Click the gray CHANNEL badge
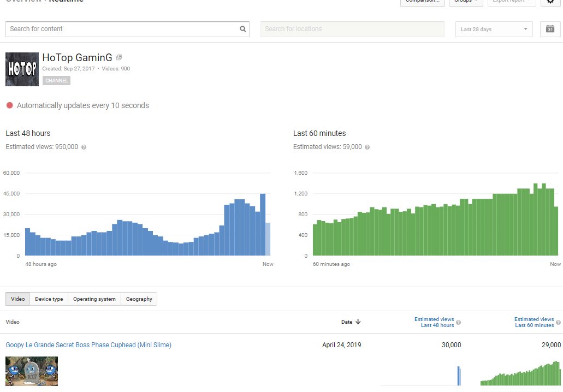The height and width of the screenshot is (392, 563). point(56,81)
